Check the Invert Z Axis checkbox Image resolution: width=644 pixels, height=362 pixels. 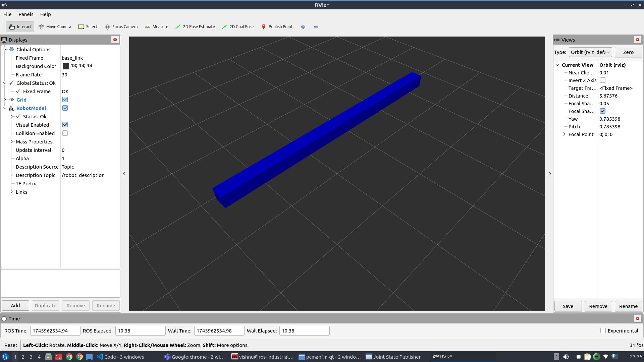tap(603, 80)
